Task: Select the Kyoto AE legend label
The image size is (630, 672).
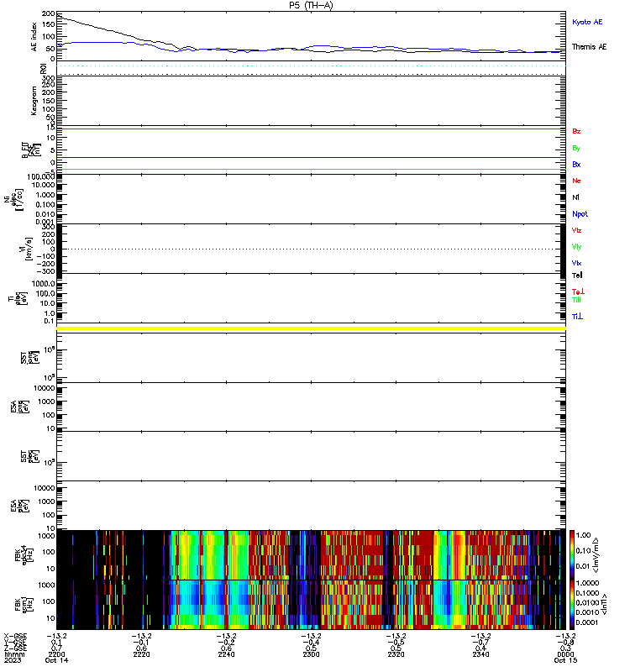Action: pyautogui.click(x=587, y=22)
